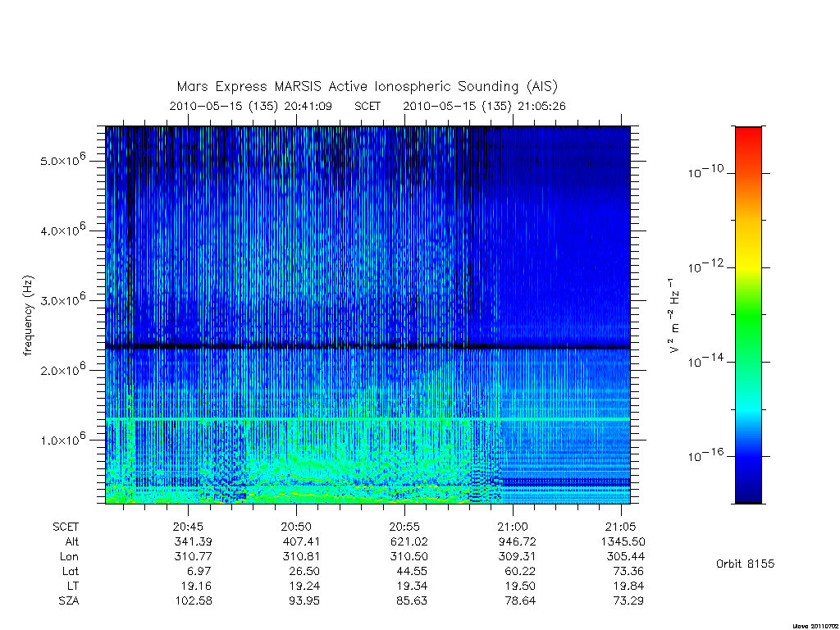Click longitude value 310.81
The image size is (840, 630).
[x=302, y=557]
